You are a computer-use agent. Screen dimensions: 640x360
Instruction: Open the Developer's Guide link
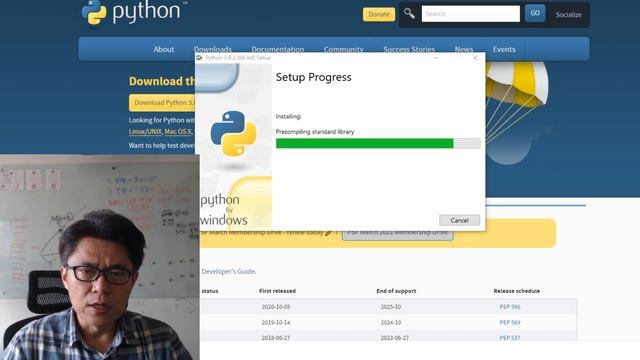pos(229,271)
